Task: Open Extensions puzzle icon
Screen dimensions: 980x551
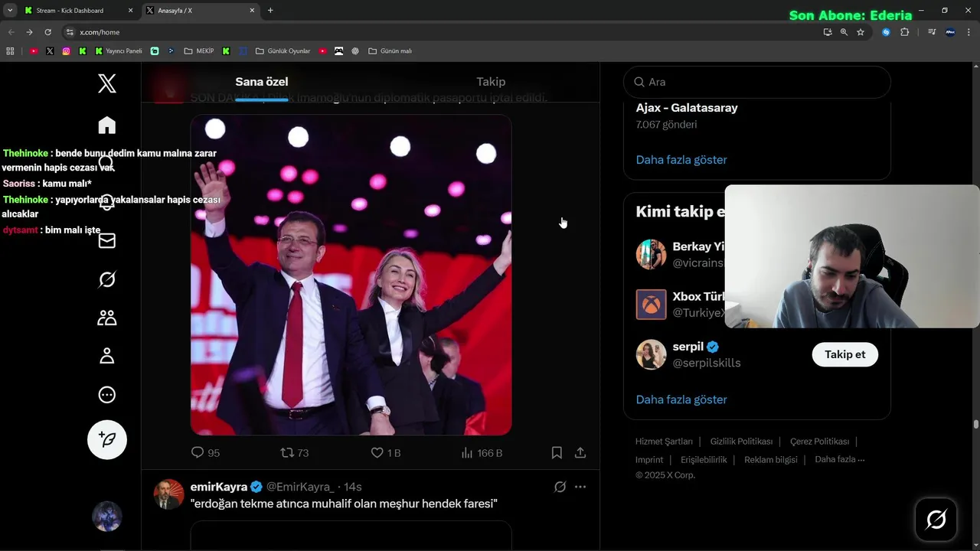Action: 904,32
